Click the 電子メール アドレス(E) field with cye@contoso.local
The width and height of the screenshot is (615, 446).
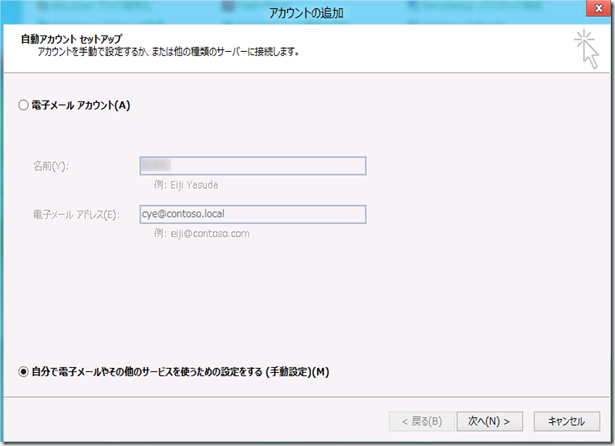(253, 214)
